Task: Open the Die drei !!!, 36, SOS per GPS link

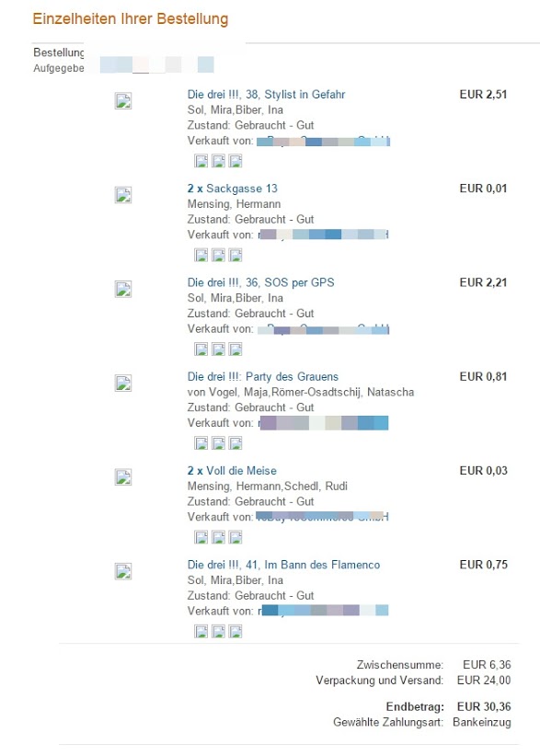Action: coord(261,282)
